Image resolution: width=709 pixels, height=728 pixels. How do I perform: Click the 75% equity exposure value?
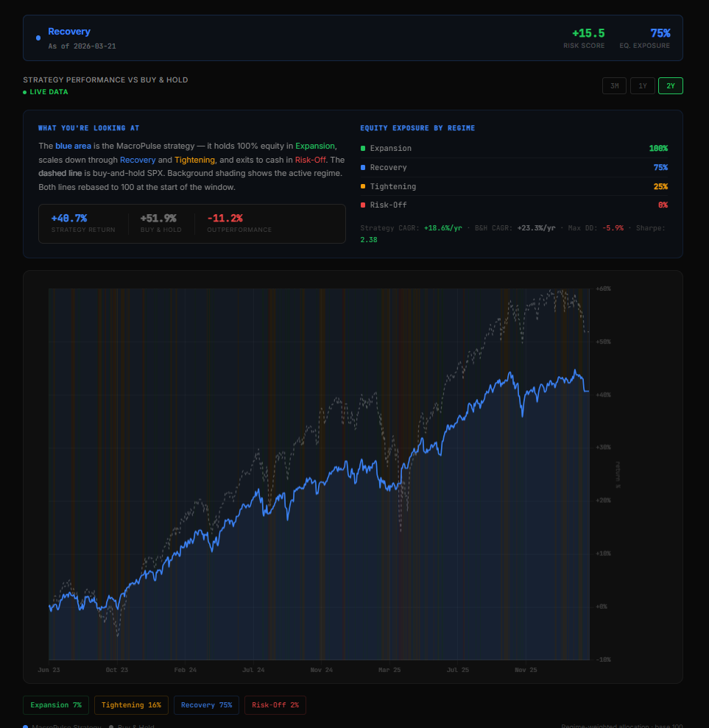pyautogui.click(x=660, y=33)
